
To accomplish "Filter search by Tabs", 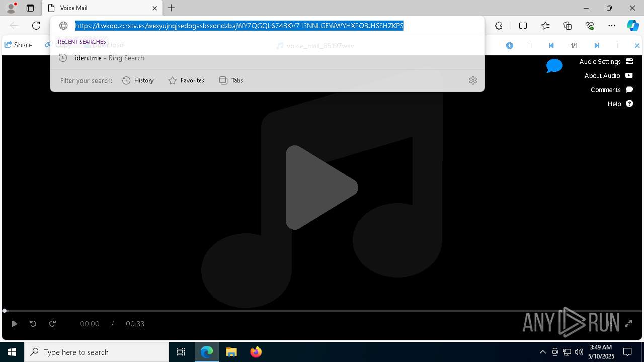I will 231,80.
